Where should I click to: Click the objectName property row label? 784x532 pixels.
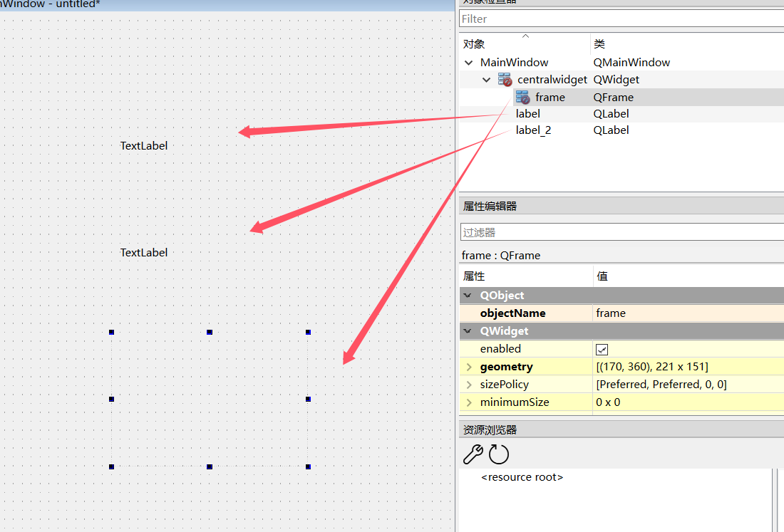coord(512,313)
